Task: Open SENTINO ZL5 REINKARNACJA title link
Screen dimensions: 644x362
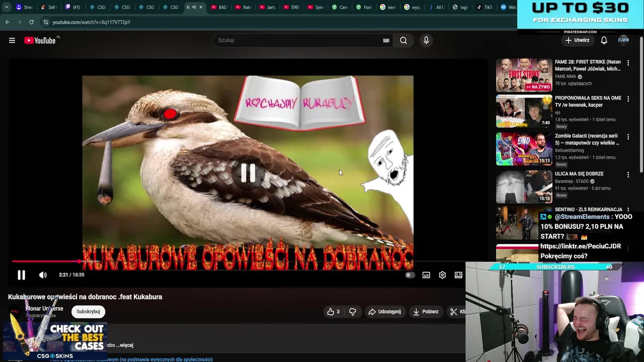Action: coord(588,209)
